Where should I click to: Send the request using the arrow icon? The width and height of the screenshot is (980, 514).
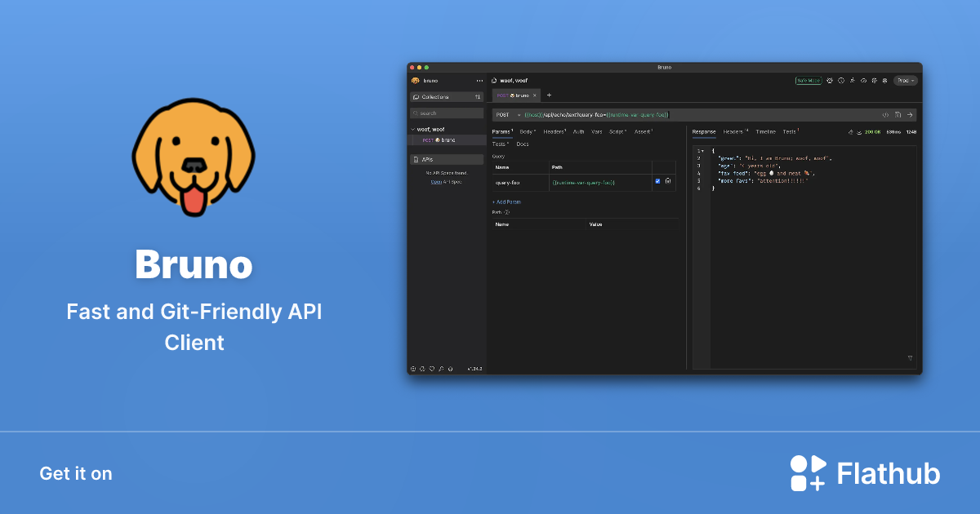click(x=910, y=115)
